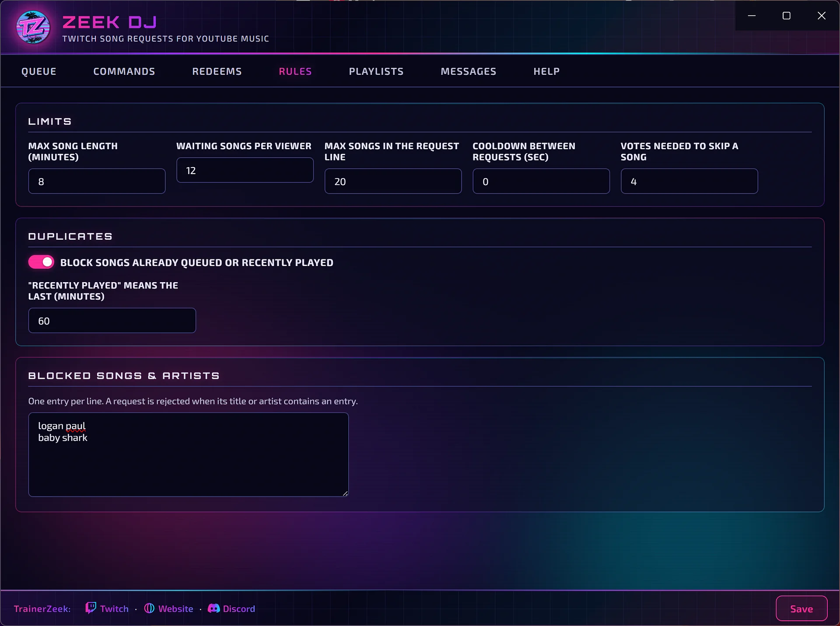
Task: Save the rules settings
Action: tap(801, 609)
